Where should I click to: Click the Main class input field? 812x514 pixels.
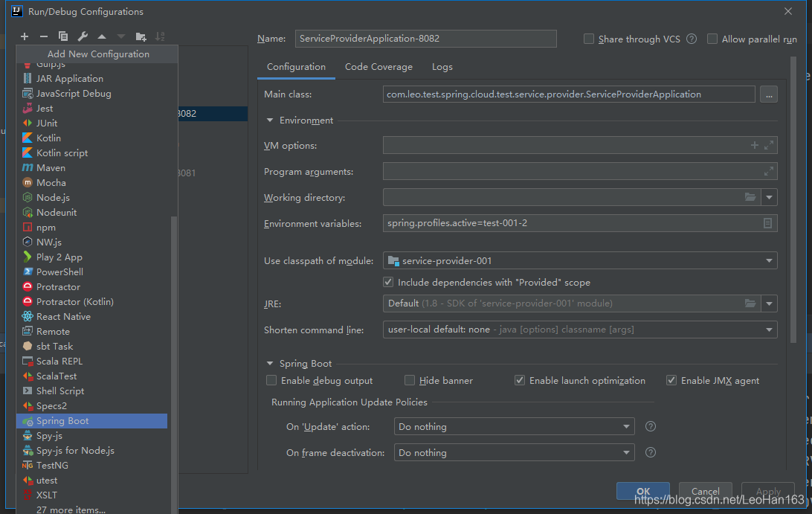(569, 94)
